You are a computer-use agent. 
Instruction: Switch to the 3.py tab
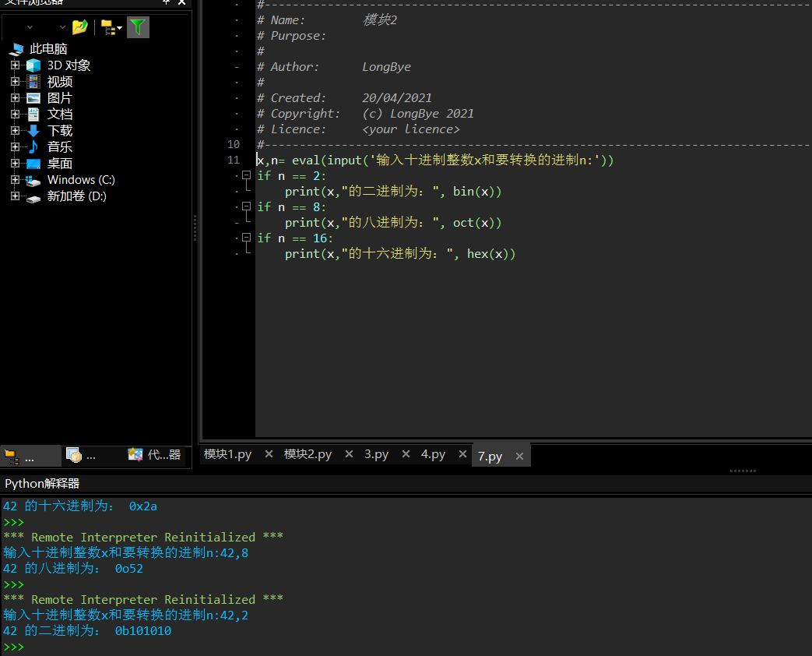tap(377, 454)
